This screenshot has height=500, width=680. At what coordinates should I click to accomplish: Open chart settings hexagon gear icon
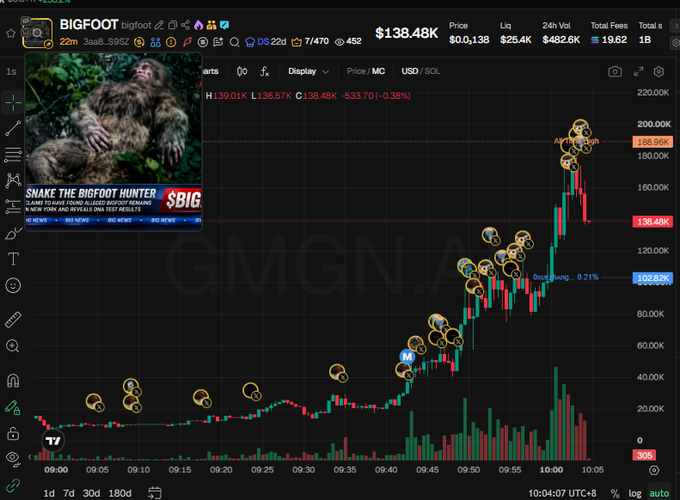pos(659,72)
